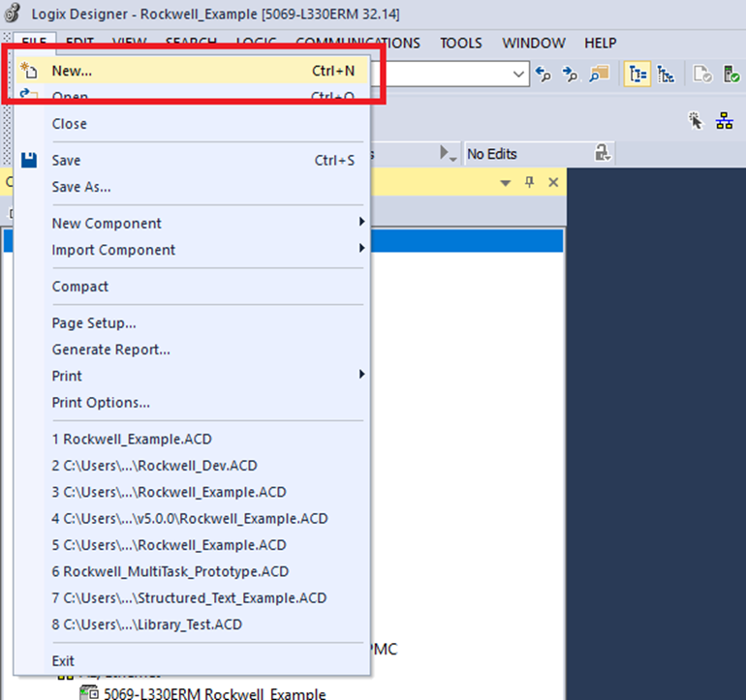Open the panel window-position dropdown arrow
This screenshot has height=700, width=746.
(x=505, y=182)
